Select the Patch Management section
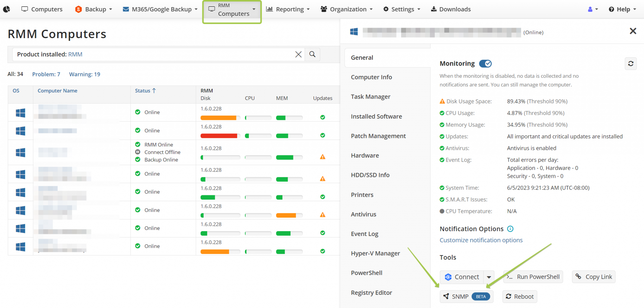The image size is (644, 308). coord(378,136)
